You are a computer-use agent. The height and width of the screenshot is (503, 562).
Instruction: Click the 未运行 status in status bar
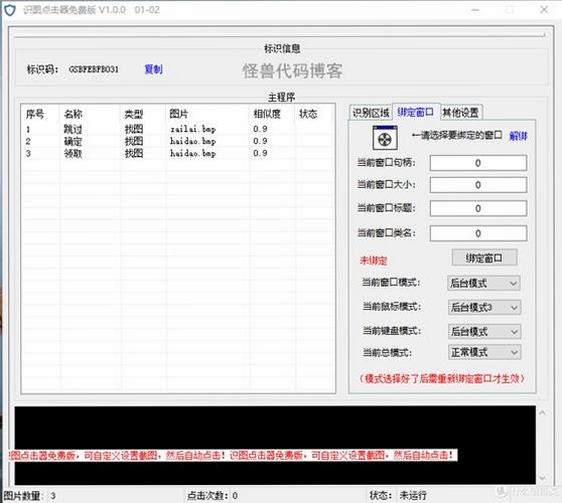(x=413, y=496)
